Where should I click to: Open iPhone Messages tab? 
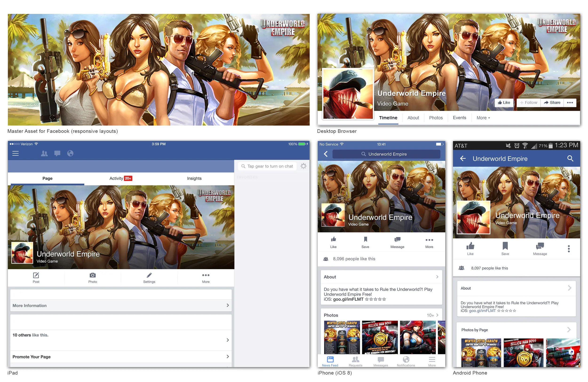click(x=381, y=362)
